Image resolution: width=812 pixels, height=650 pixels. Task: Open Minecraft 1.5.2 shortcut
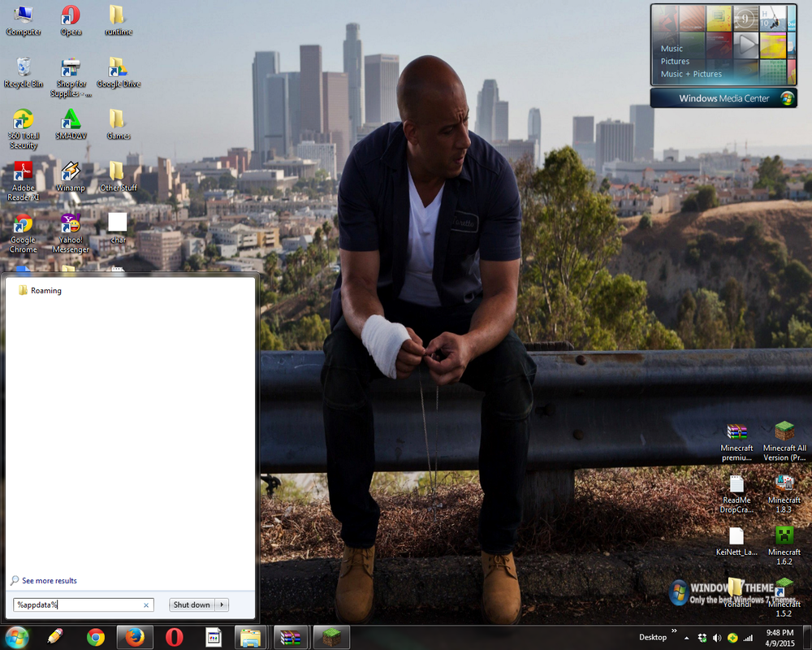(x=784, y=598)
